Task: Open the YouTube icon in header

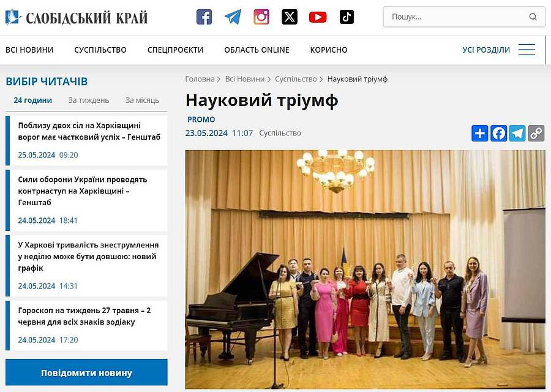Action: coord(318,17)
